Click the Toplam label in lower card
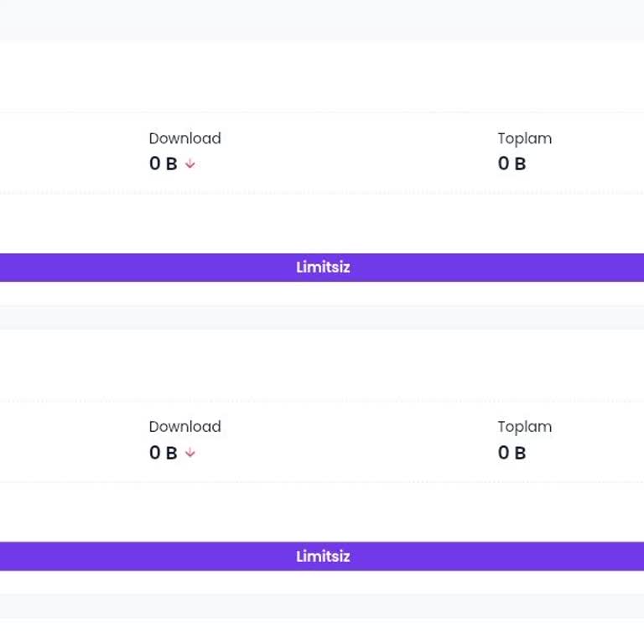This screenshot has width=644, height=644. (x=524, y=427)
